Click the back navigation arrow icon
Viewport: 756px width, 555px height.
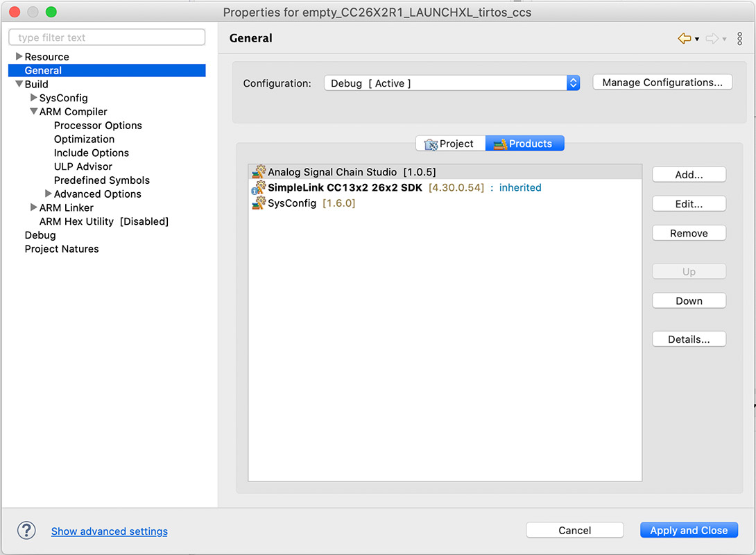coord(685,39)
